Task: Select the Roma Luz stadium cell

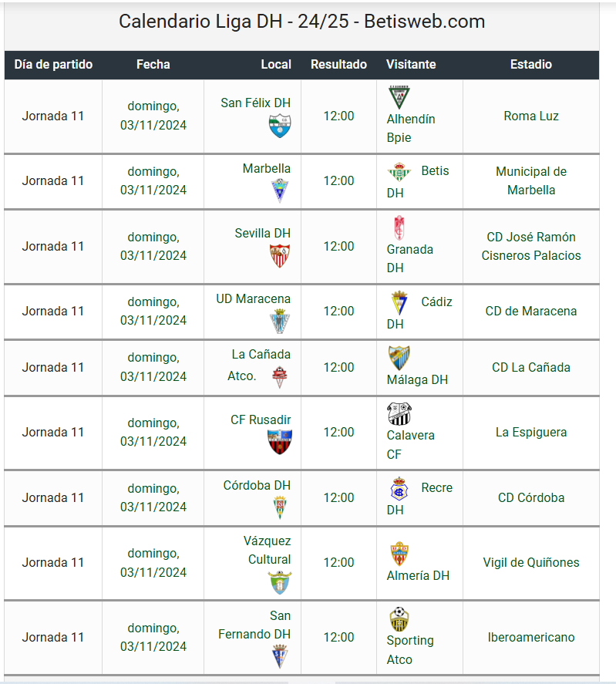Action: (531, 116)
